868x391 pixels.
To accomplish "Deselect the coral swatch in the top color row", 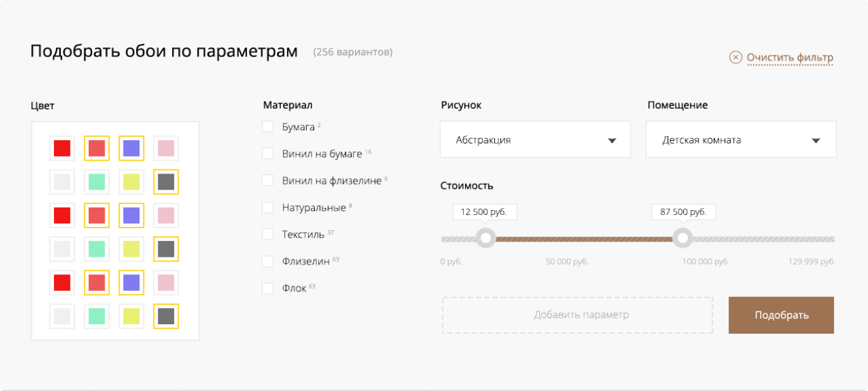I will coord(97,148).
